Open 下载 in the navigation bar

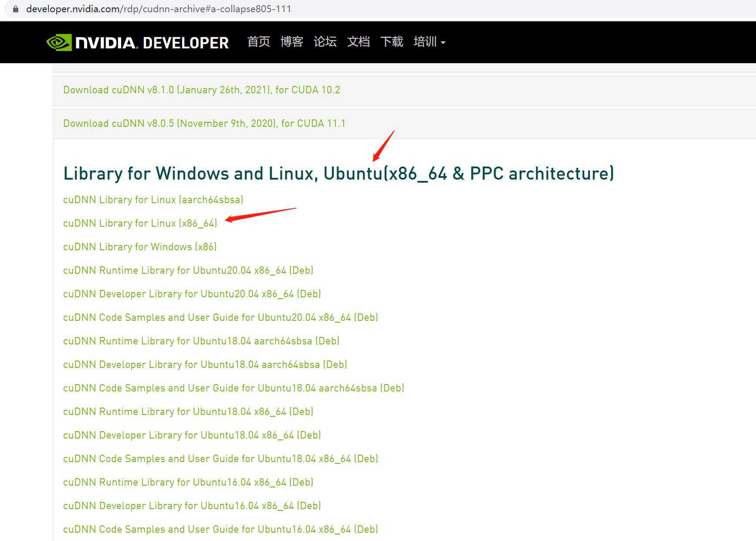coord(392,42)
